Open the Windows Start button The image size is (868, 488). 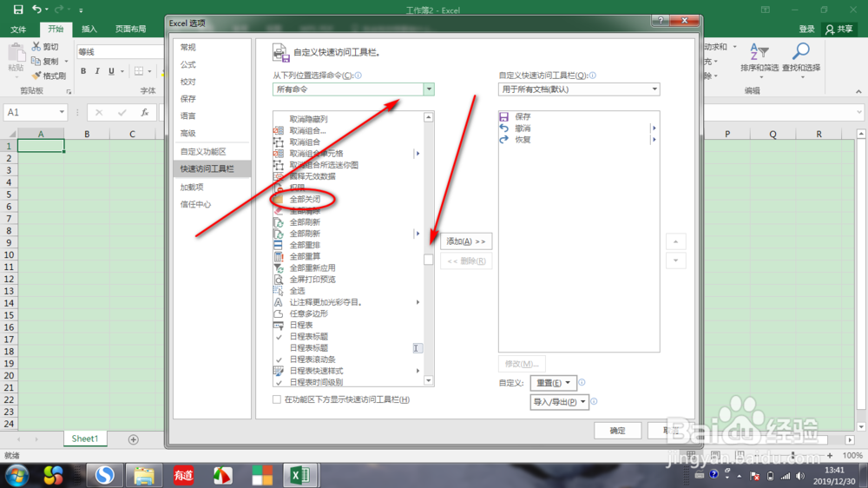(17, 476)
